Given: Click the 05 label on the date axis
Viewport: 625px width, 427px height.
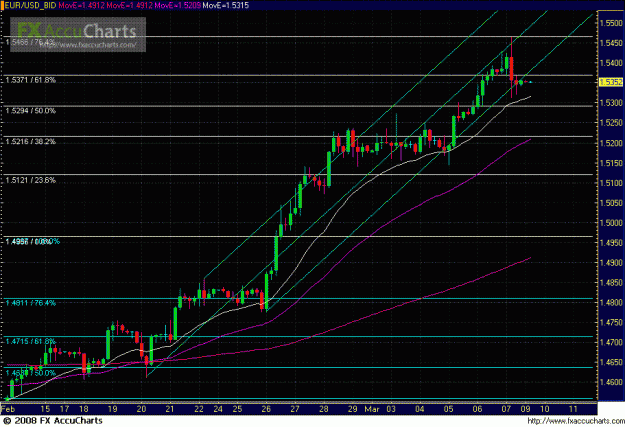Looking at the screenshot, I should pyautogui.click(x=449, y=409).
